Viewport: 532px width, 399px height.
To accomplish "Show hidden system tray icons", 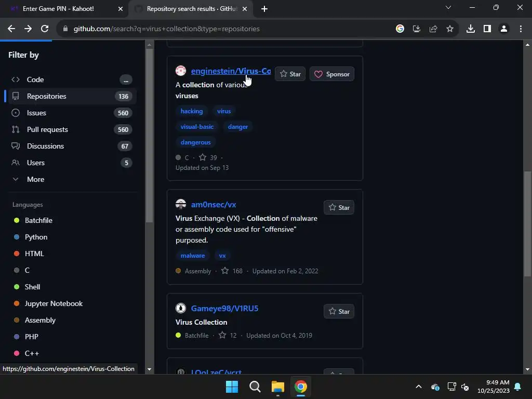I will click(x=419, y=387).
